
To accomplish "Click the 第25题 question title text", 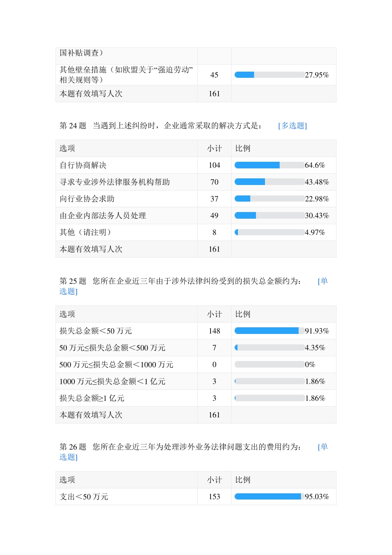I will (x=181, y=281).
